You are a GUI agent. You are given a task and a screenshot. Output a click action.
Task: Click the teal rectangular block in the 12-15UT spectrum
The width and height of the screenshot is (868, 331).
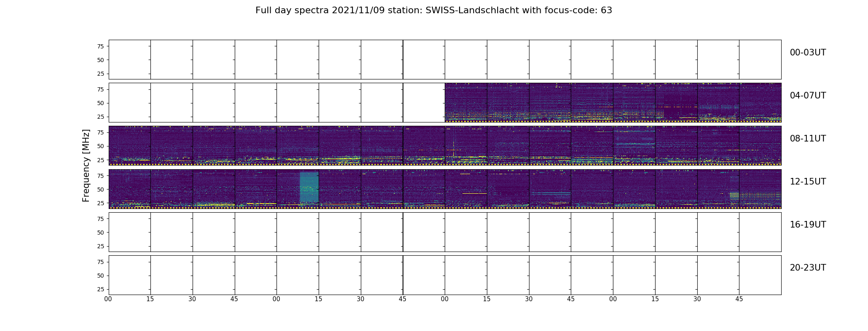pyautogui.click(x=309, y=187)
